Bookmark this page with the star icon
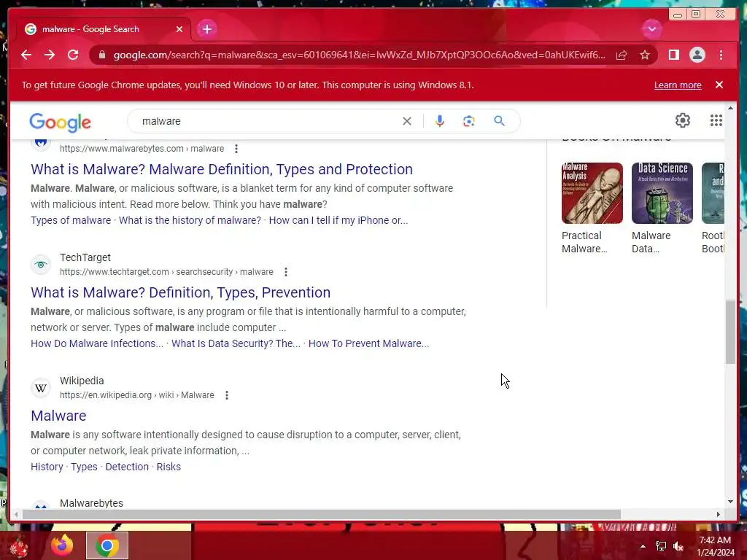The image size is (747, 560). pyautogui.click(x=645, y=55)
